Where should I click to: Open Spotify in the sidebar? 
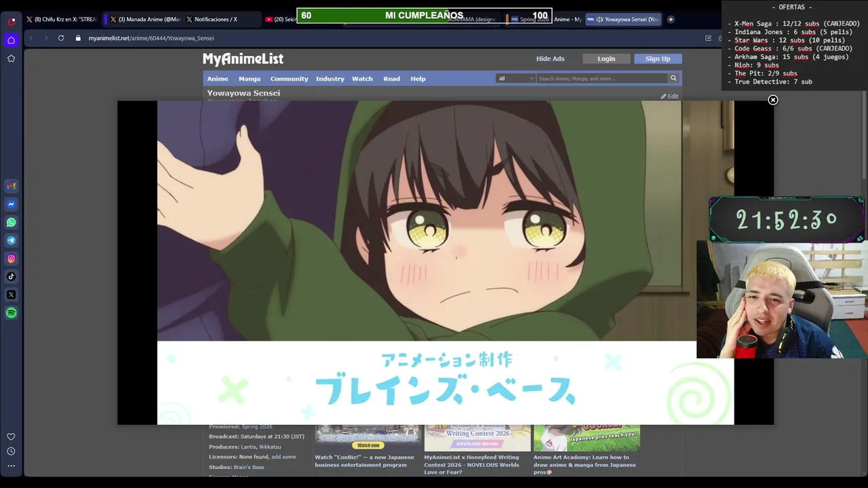[x=12, y=312]
